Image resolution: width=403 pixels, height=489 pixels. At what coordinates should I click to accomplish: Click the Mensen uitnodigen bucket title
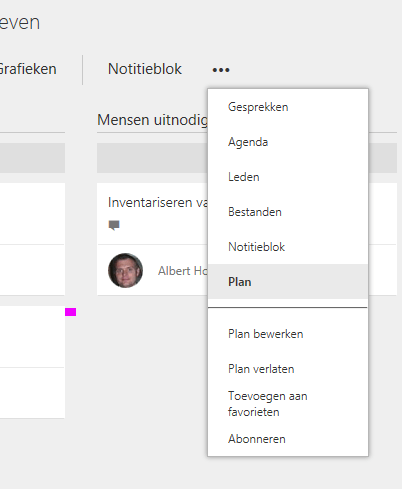click(x=152, y=120)
